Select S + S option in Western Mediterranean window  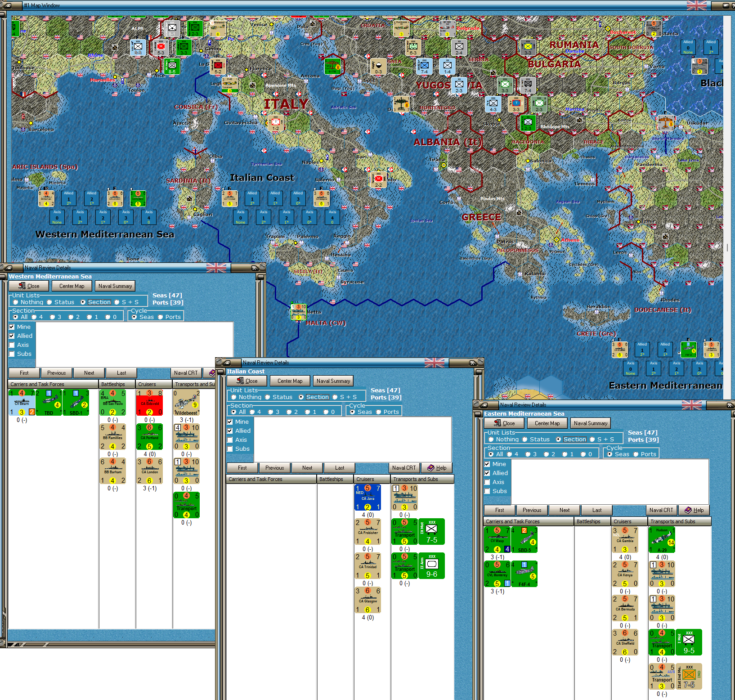(x=126, y=302)
